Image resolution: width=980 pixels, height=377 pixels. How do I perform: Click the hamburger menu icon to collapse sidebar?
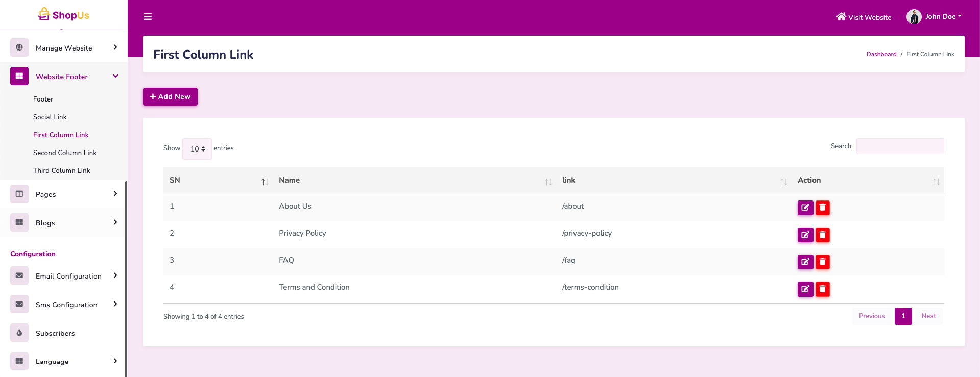[148, 17]
